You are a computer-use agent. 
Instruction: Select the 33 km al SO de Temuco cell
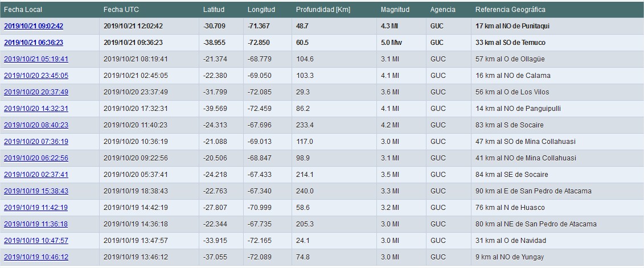coord(510,42)
